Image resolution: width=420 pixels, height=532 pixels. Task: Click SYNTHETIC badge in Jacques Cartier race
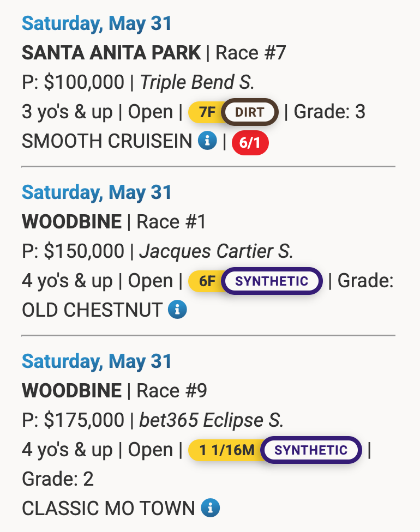272,281
